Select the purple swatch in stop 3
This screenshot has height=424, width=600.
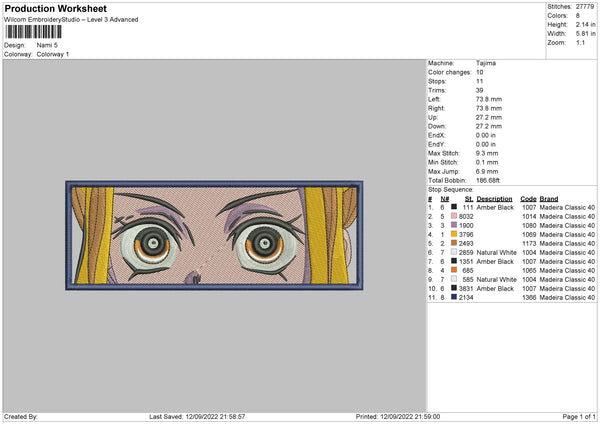455,224
